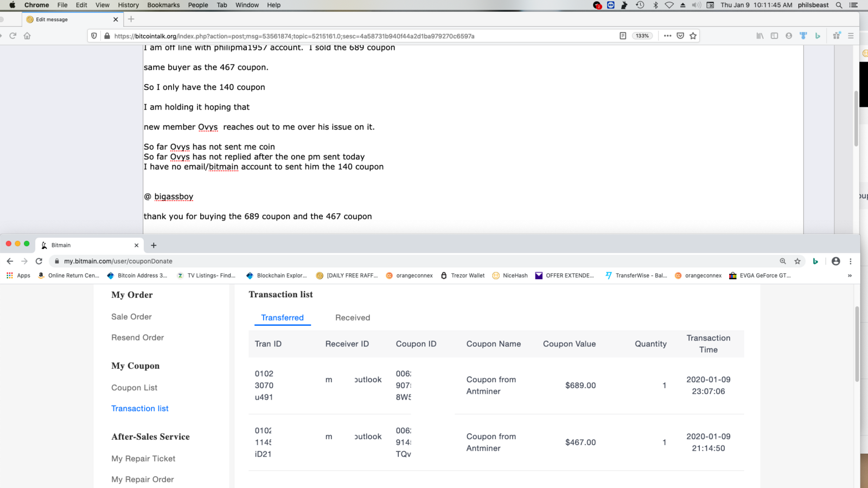This screenshot has width=868, height=488.
Task: Show the Firefox sidebar
Action: 774,36
